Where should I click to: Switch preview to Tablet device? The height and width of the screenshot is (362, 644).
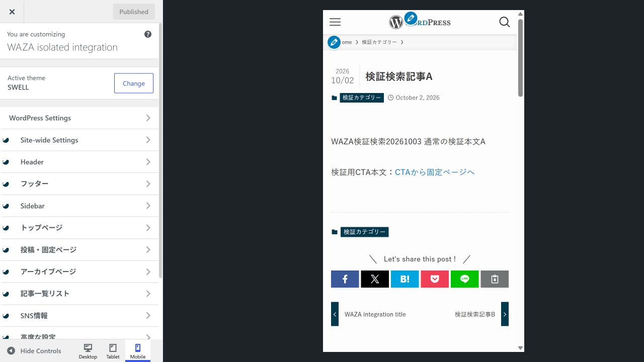[x=113, y=351]
